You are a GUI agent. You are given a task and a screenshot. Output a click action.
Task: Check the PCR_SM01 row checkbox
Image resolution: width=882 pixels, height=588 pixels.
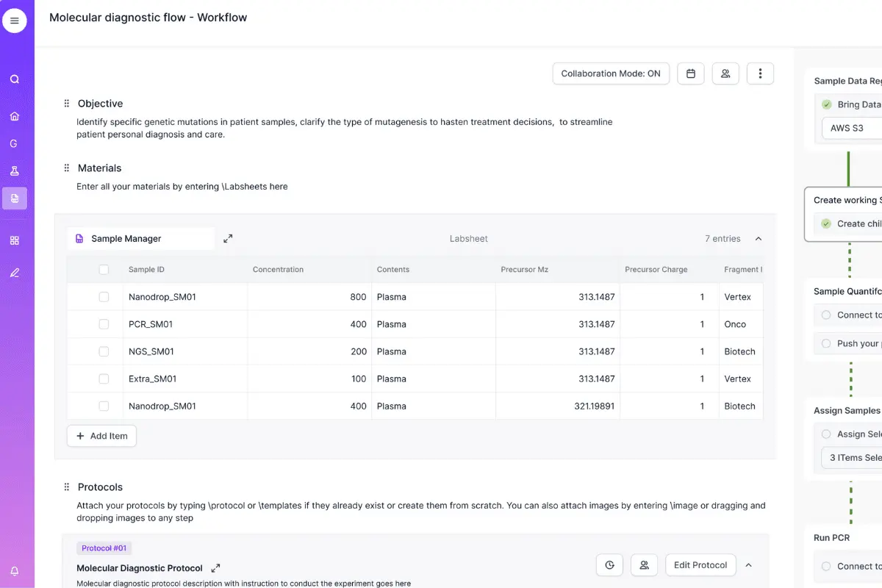[x=104, y=324]
